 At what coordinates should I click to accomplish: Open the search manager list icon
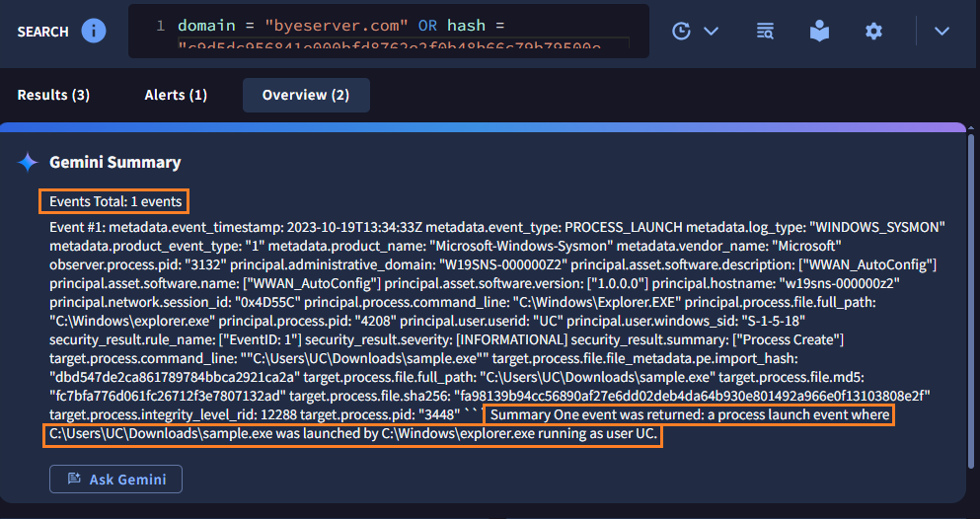tap(765, 31)
